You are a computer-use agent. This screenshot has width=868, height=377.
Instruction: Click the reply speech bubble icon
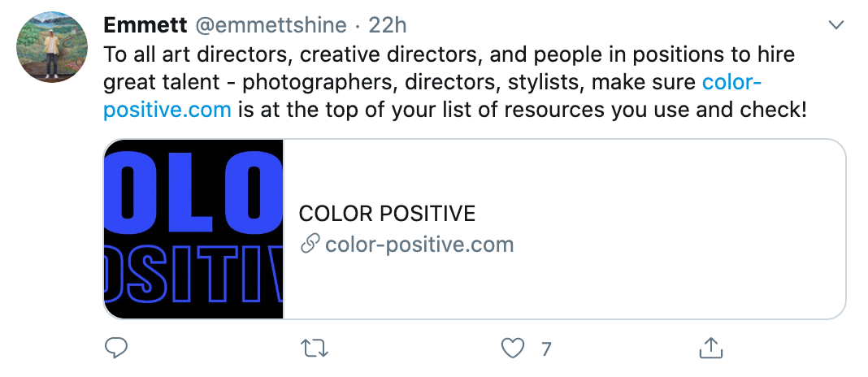116,349
